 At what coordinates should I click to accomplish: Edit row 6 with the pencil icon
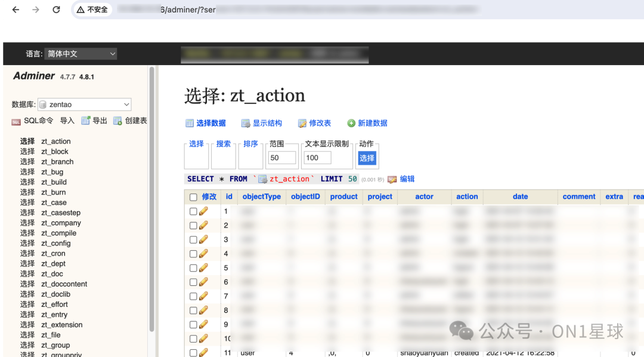(203, 282)
